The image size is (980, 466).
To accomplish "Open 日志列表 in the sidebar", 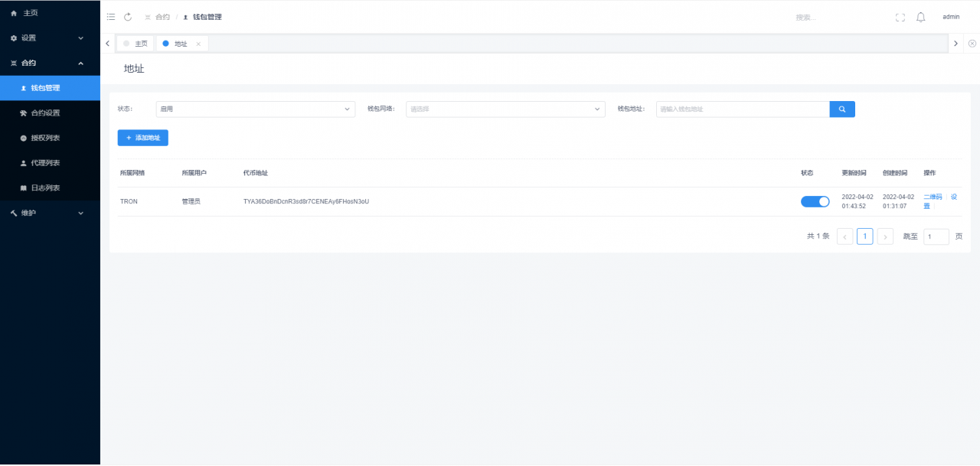I will pos(50,188).
